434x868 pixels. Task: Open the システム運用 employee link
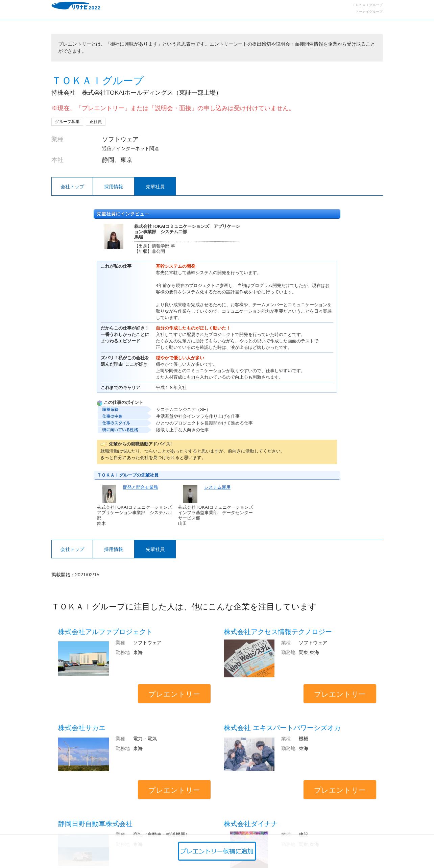point(217,487)
